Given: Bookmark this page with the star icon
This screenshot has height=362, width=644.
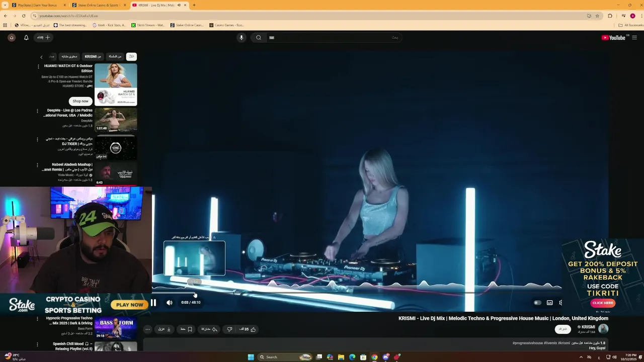Looking at the screenshot, I should click(x=597, y=16).
